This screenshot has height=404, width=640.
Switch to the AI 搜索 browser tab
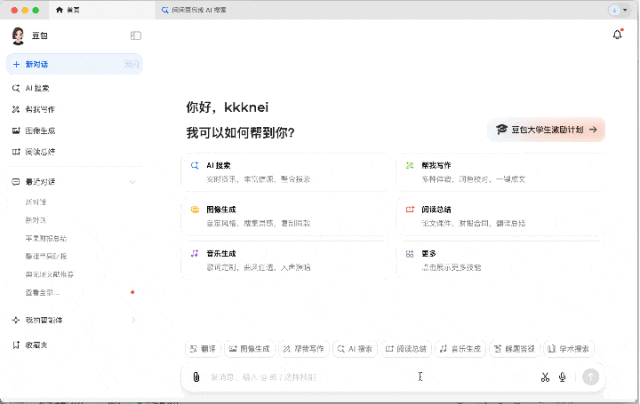[x=194, y=10]
